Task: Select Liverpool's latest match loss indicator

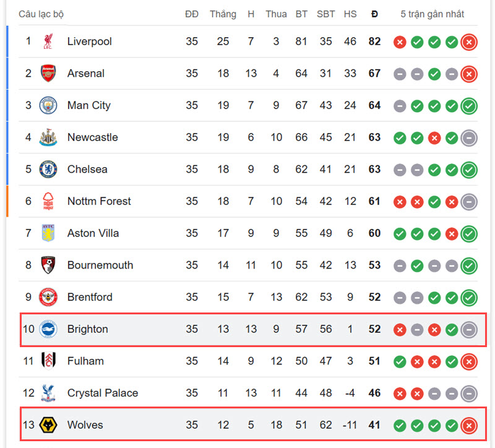Action: click(x=469, y=42)
